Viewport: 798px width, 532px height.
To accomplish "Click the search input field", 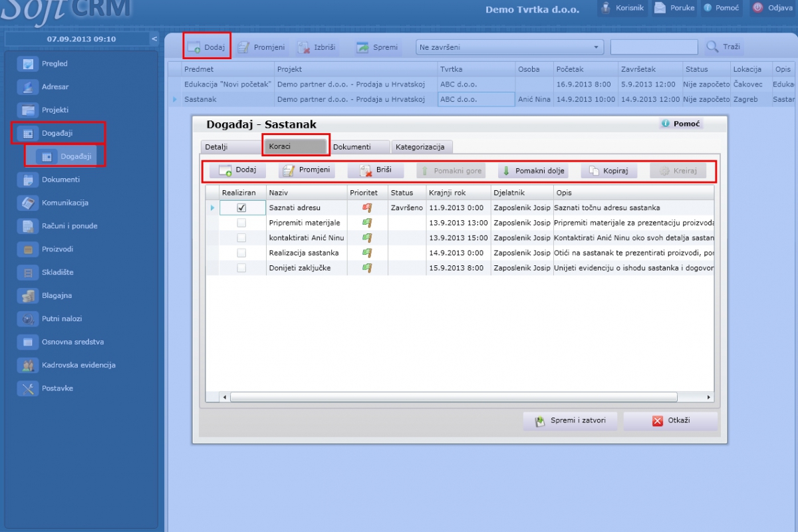I will pyautogui.click(x=654, y=47).
